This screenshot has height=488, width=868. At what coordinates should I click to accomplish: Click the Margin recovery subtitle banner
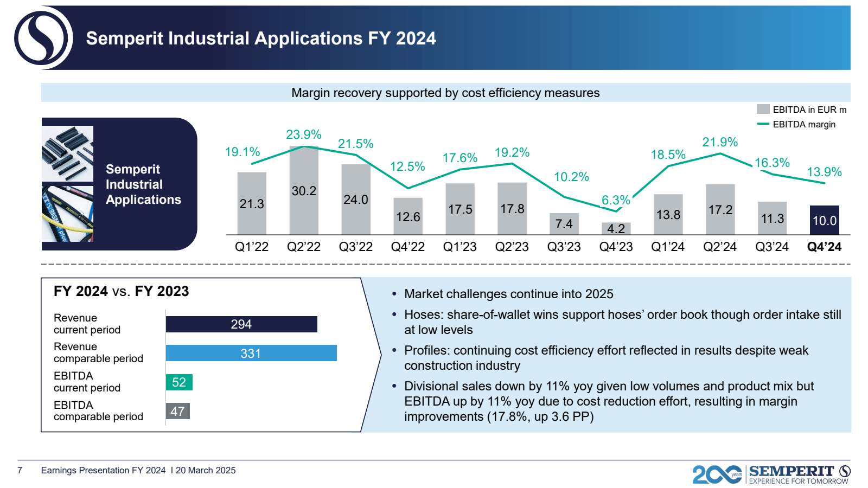pyautogui.click(x=445, y=93)
